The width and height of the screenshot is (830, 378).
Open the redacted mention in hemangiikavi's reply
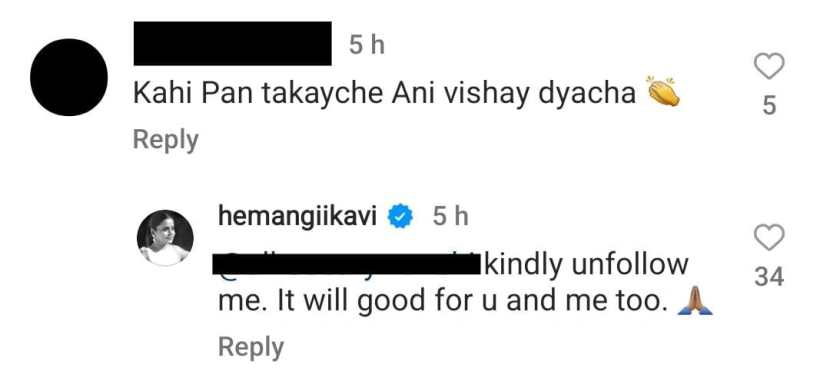tap(346, 265)
